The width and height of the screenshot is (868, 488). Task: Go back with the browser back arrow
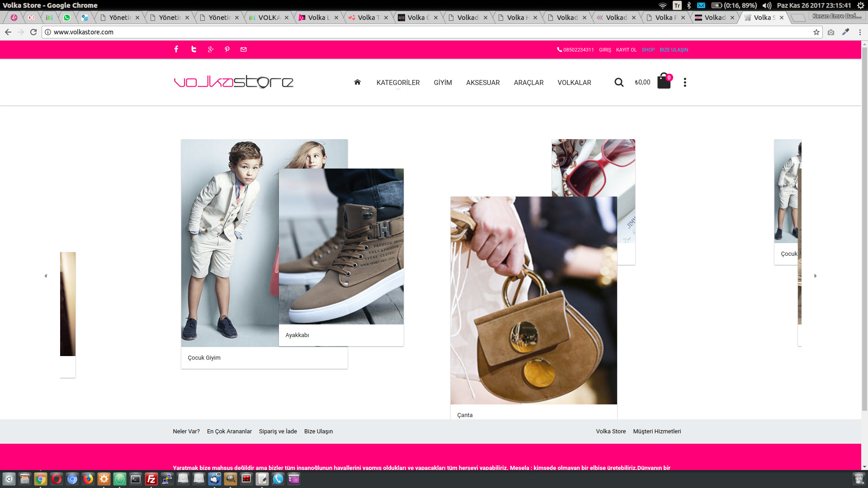(x=8, y=32)
